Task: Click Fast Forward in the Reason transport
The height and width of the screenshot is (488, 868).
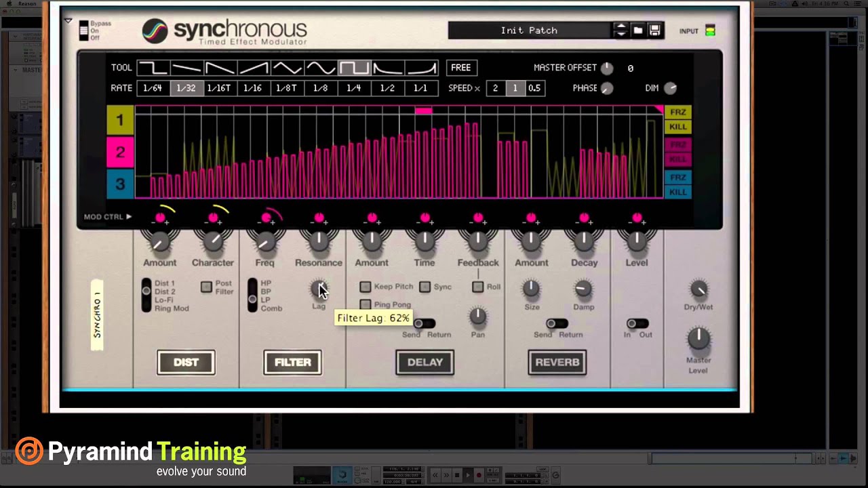Action: click(x=446, y=475)
